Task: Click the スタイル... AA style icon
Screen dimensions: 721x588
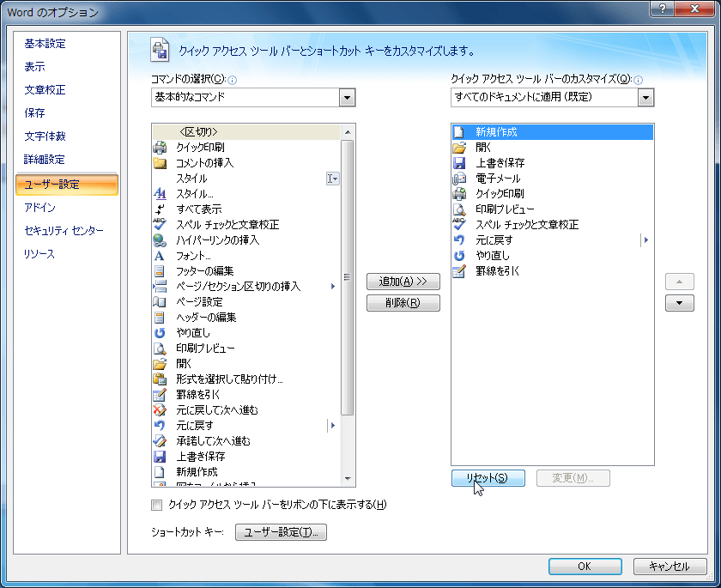Action: click(160, 193)
